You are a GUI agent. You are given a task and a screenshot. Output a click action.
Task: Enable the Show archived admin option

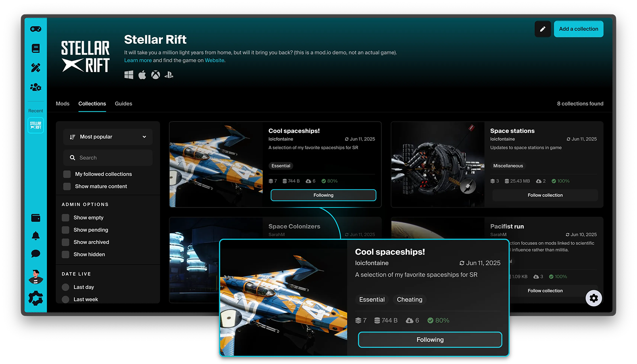(x=65, y=242)
